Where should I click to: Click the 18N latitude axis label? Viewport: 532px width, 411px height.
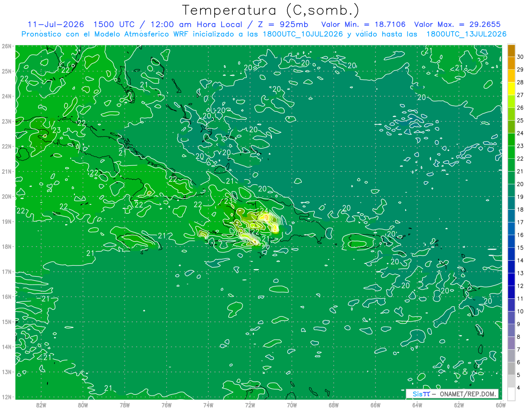7,247
